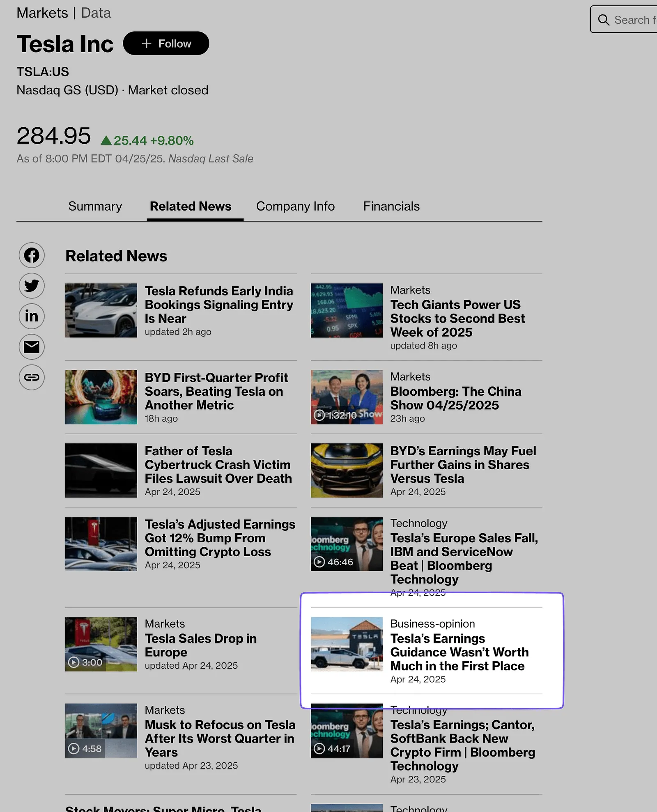Open Tesla Refunds Early India Bookings article
Screen dimensions: 657x812
click(x=218, y=305)
